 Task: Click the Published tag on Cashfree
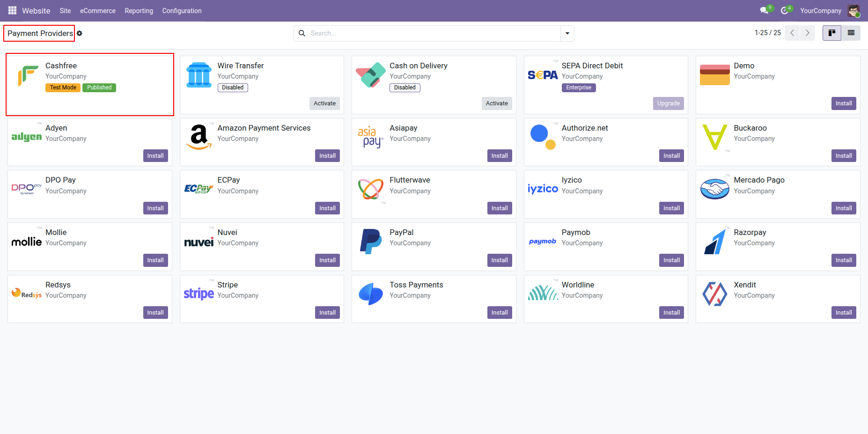click(99, 88)
